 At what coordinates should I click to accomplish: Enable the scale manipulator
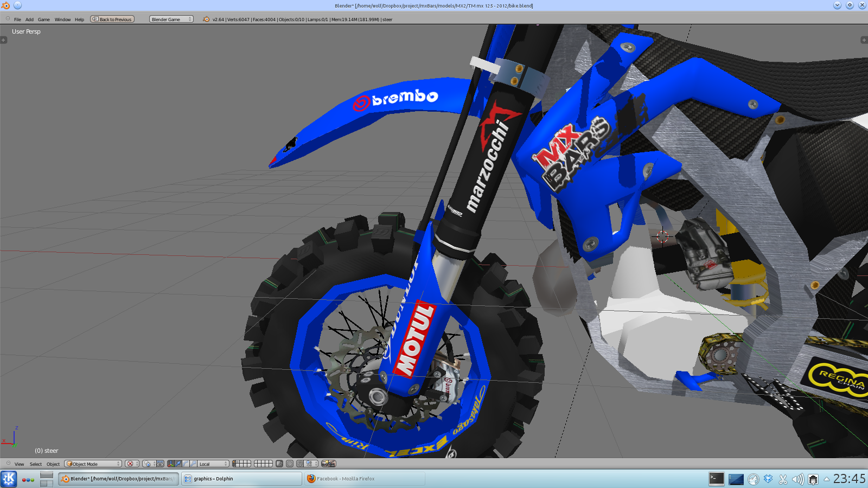[x=193, y=464]
